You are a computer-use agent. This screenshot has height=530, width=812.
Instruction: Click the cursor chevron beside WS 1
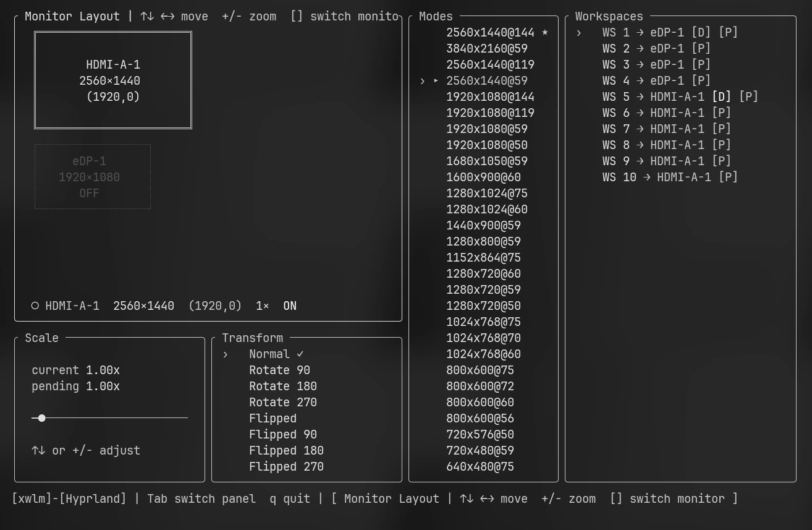pos(579,32)
